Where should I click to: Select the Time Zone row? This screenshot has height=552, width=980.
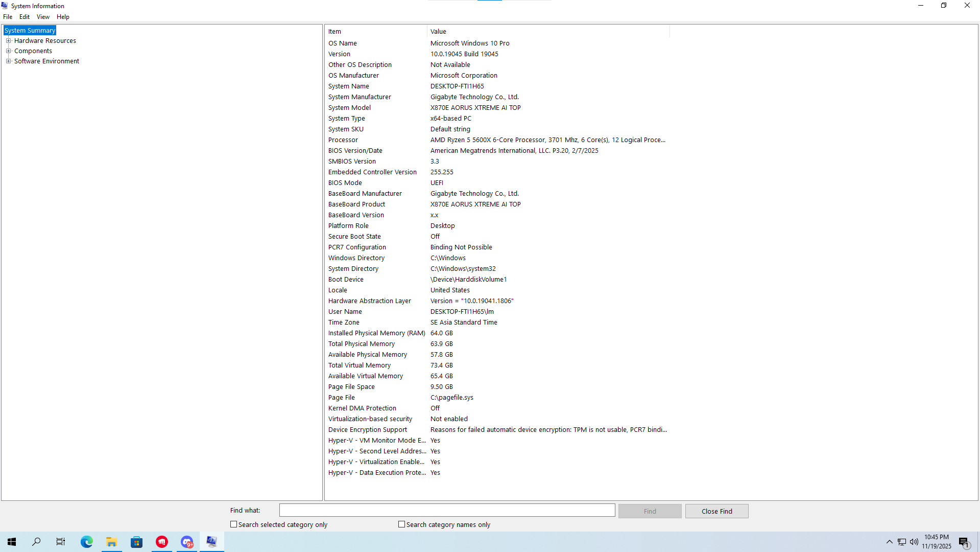click(x=497, y=323)
